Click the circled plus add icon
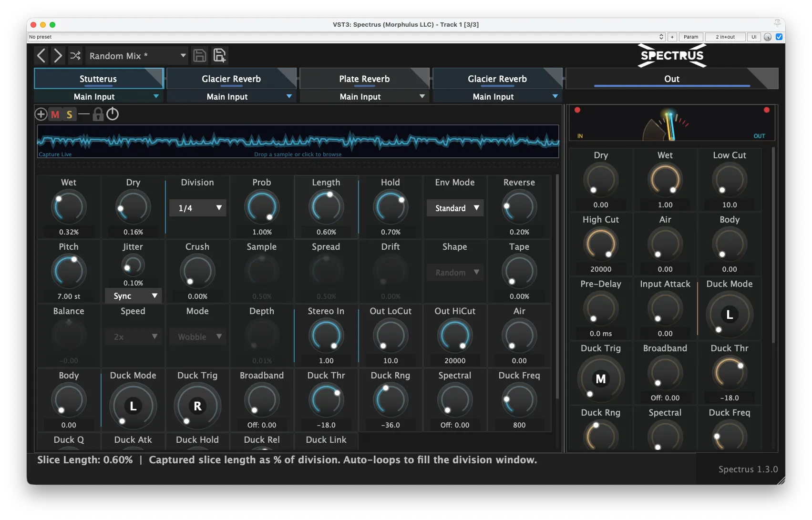This screenshot has width=812, height=520. (41, 114)
